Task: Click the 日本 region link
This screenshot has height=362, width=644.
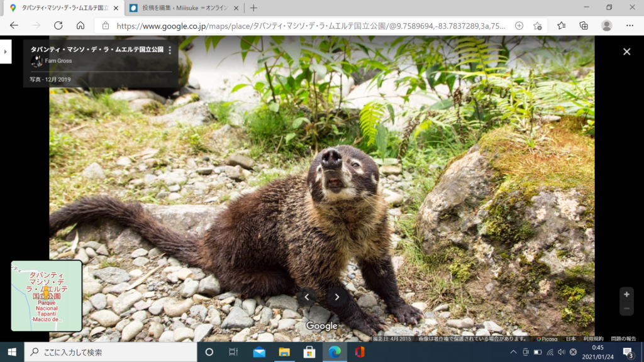Action: pyautogui.click(x=570, y=339)
